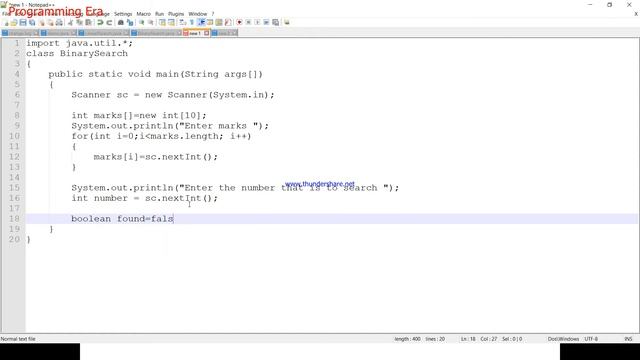Click the 'for(int i=0;i<marks.length' line
This screenshot has width=640, height=360.
[162, 136]
